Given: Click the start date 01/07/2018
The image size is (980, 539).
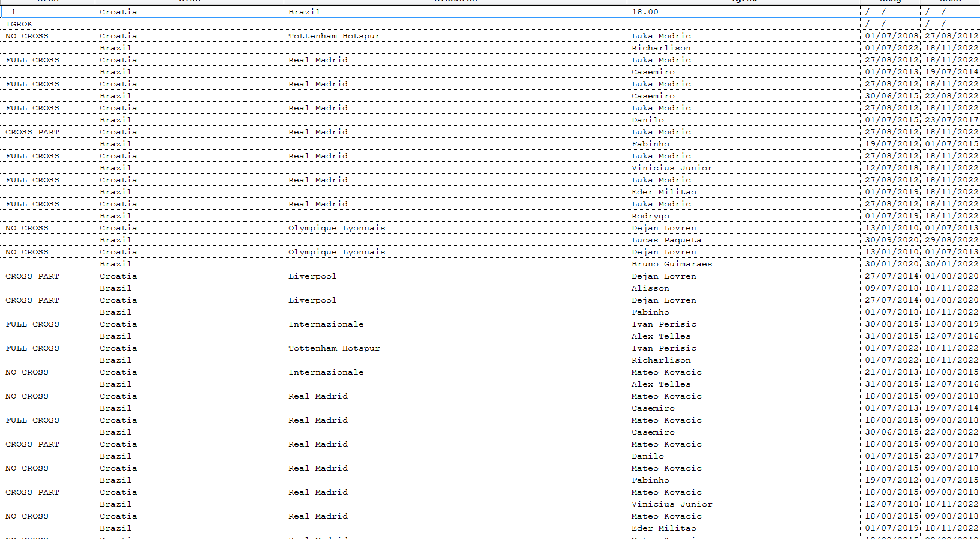Looking at the screenshot, I should [892, 312].
